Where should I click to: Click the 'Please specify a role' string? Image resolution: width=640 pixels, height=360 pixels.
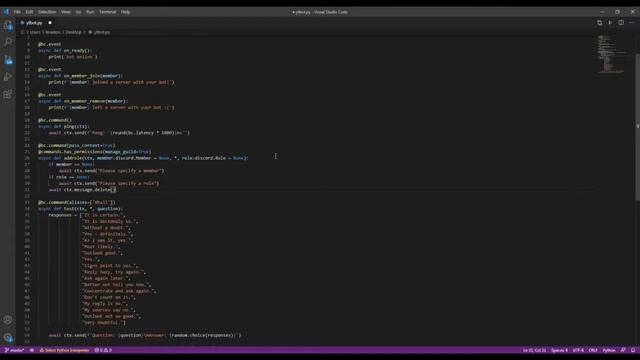coord(127,183)
